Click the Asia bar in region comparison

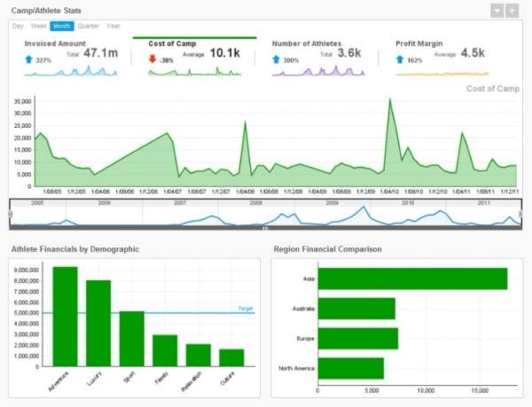(412, 278)
